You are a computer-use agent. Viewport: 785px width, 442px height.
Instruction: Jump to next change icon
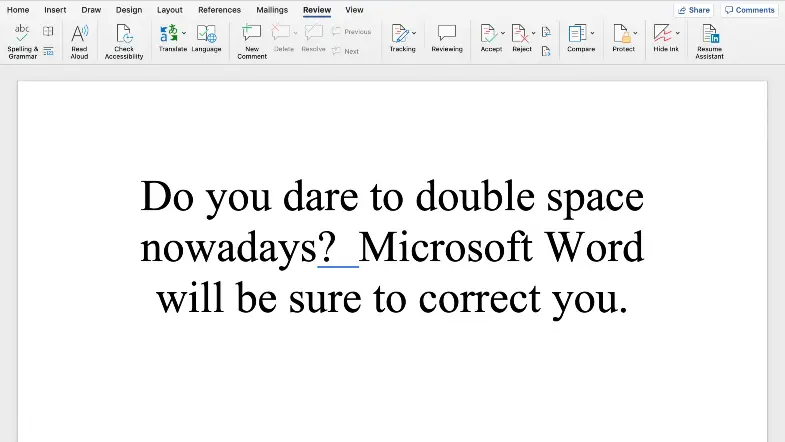[x=546, y=51]
